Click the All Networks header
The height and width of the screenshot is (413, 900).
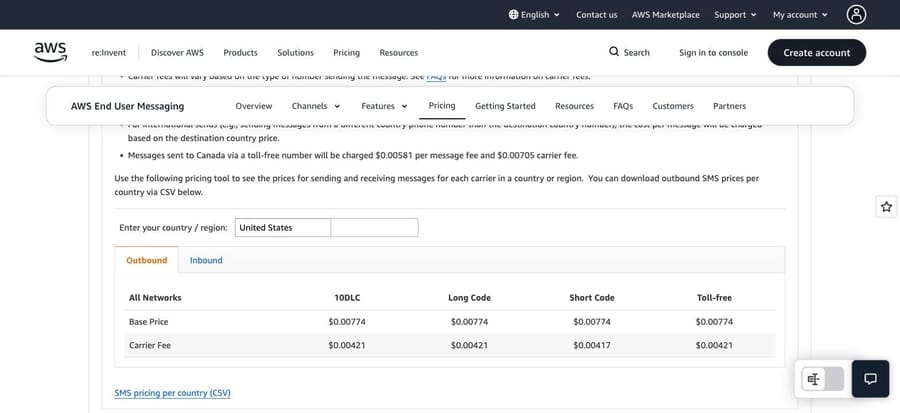point(155,298)
